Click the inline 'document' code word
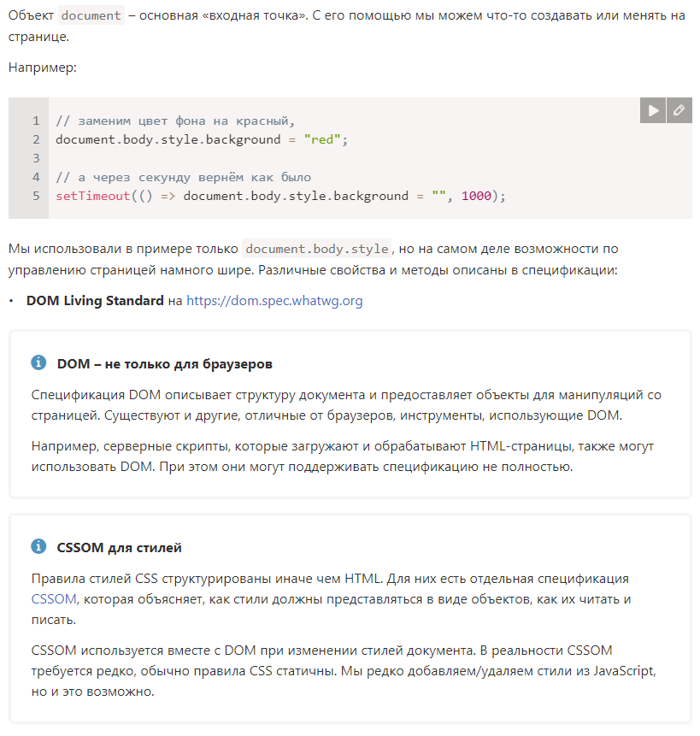The width and height of the screenshot is (700, 736). (91, 15)
